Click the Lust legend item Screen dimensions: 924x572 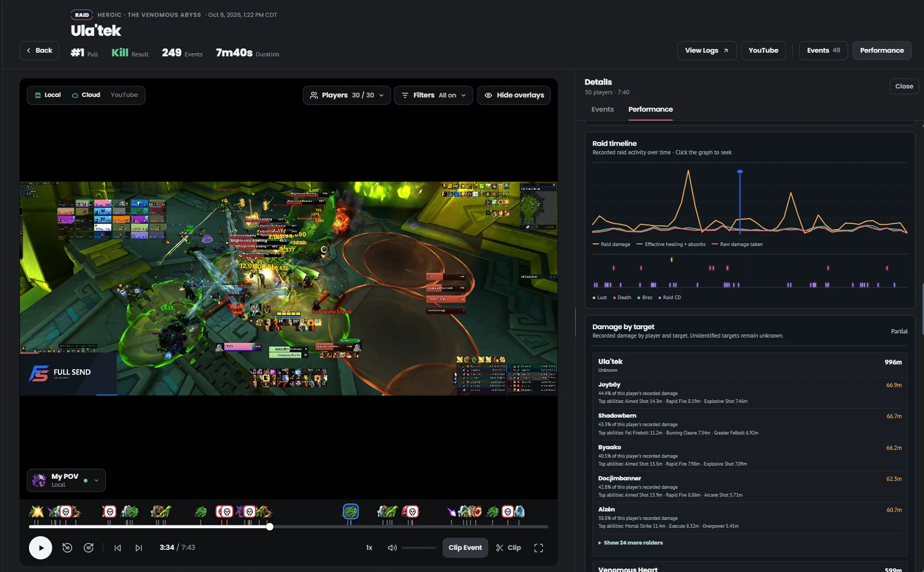(x=600, y=297)
